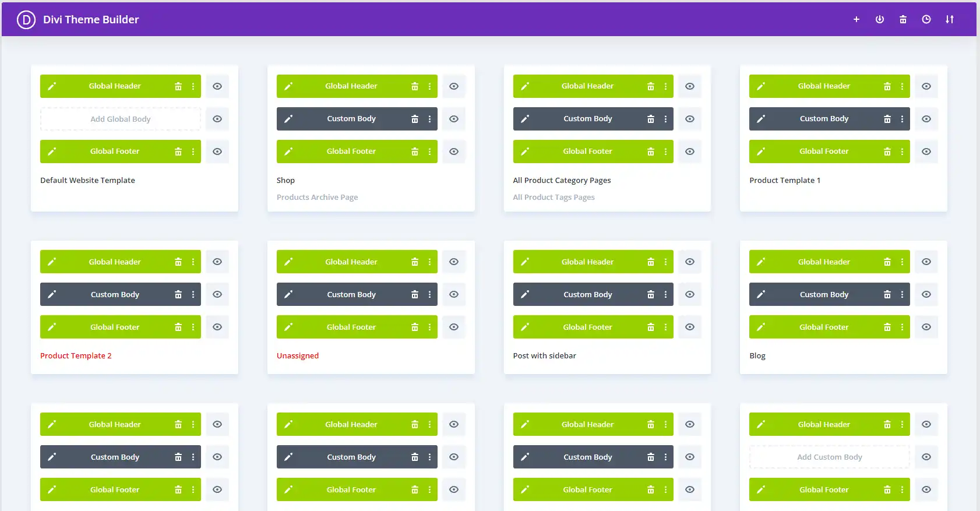
Task: Open Global Header options in All Product Category Pages
Action: [x=666, y=86]
